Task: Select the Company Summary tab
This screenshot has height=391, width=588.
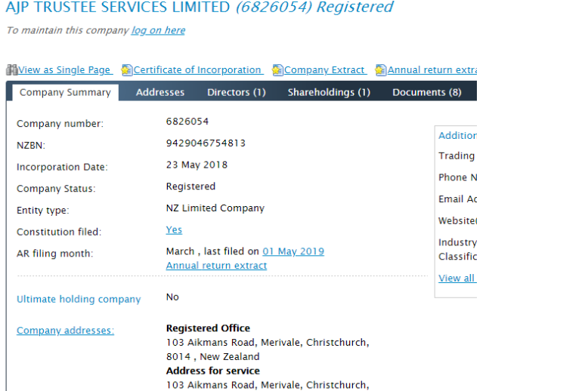Action: pos(65,92)
